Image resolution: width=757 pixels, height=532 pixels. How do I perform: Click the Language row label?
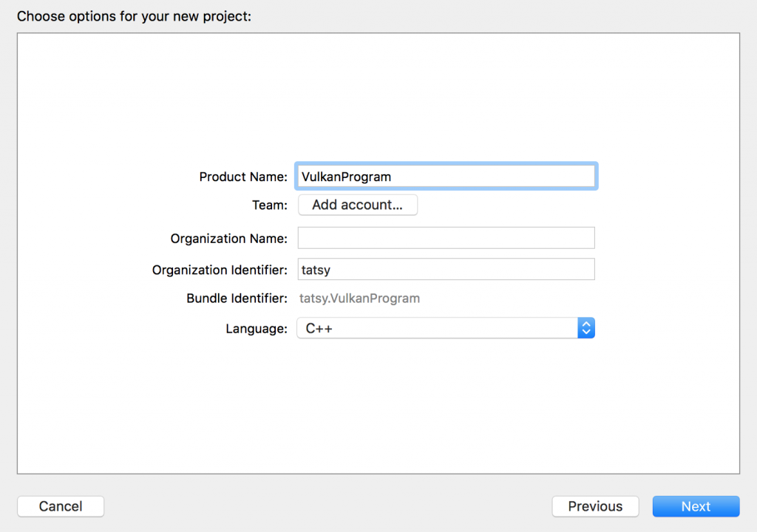257,327
